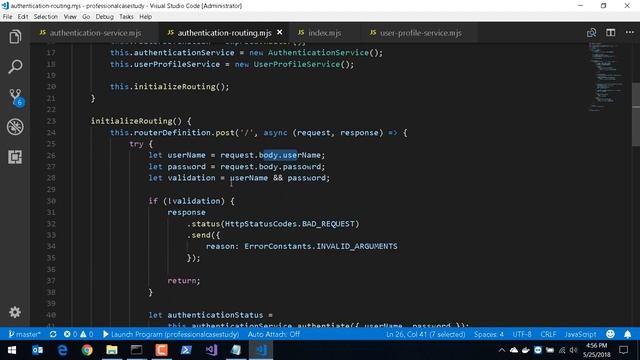Click the vertical editor scrollbar thumb
640x360 pixels.
[x=636, y=114]
